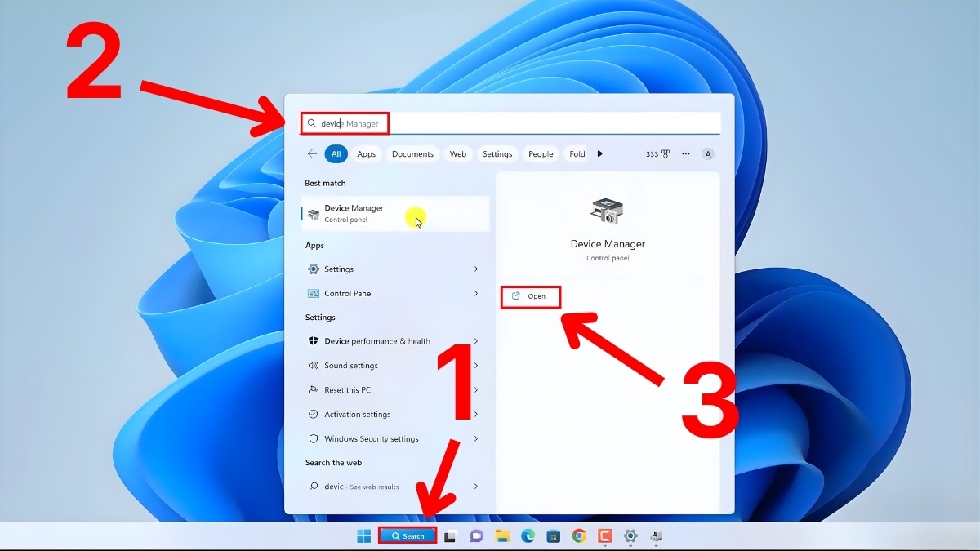
Task: Click the account avatar in the search panel
Action: pyautogui.click(x=708, y=153)
